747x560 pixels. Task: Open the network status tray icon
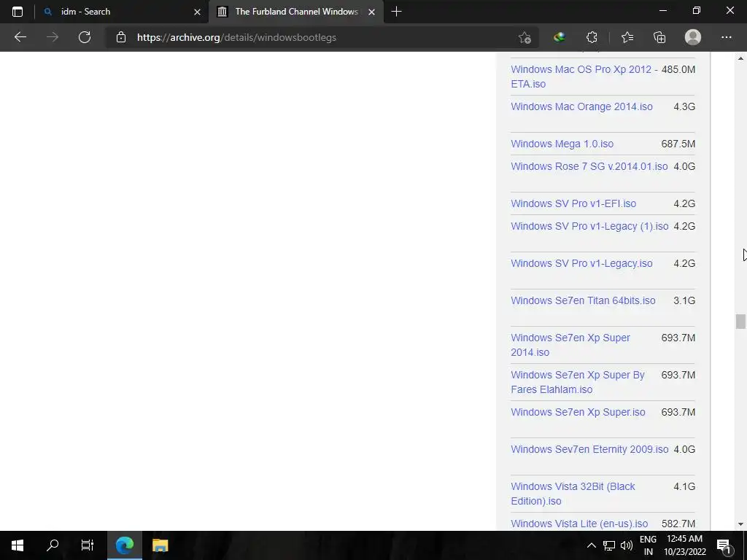609,545
